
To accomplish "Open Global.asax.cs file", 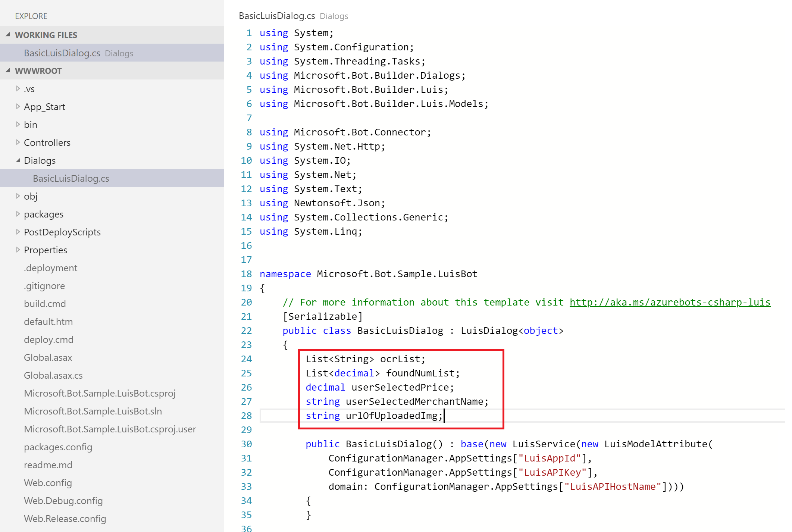I will [x=53, y=375].
